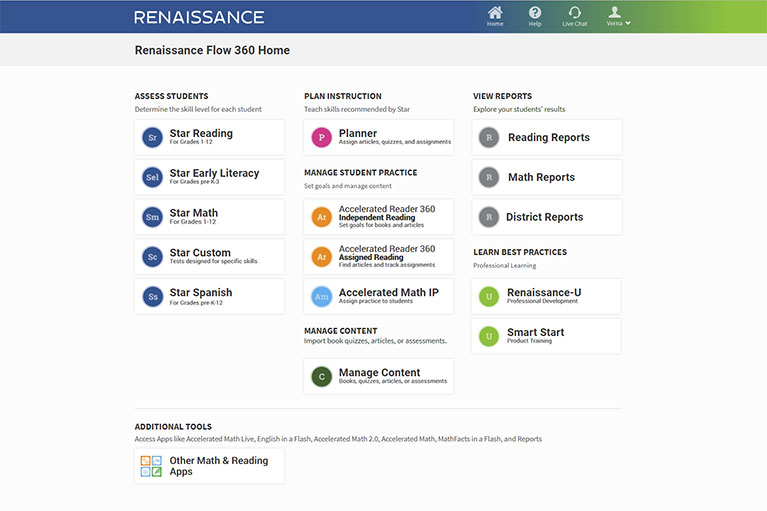
Task: Open Other Math & Reading Apps
Action: pyautogui.click(x=209, y=466)
